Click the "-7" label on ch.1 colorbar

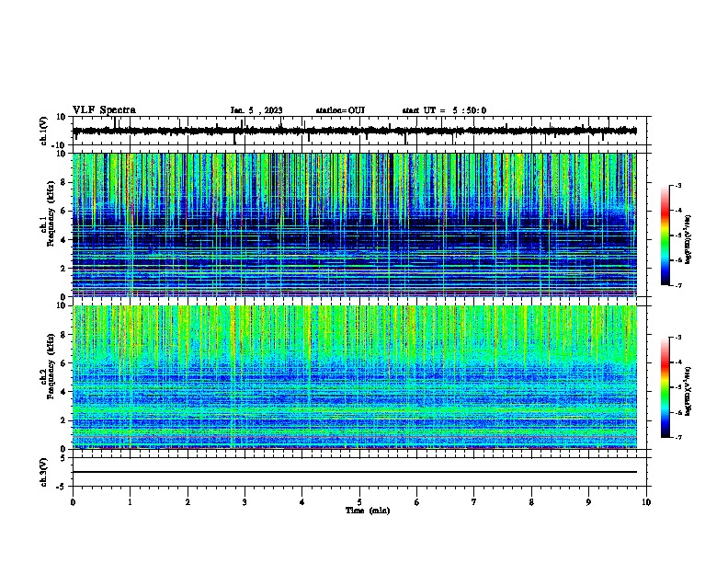677,286
